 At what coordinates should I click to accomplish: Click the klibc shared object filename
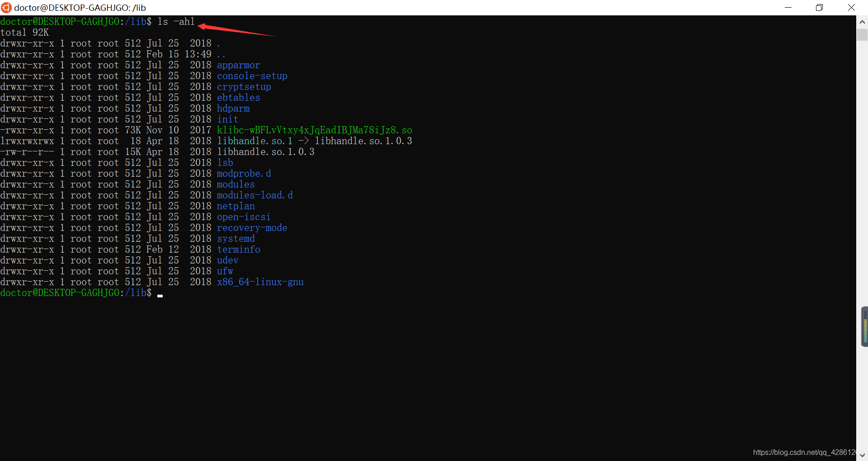[314, 130]
